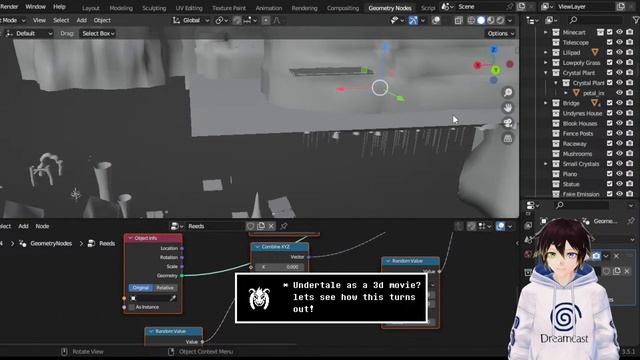Select rendered viewport shading mode
This screenshot has width=640, height=360.
point(500,20)
